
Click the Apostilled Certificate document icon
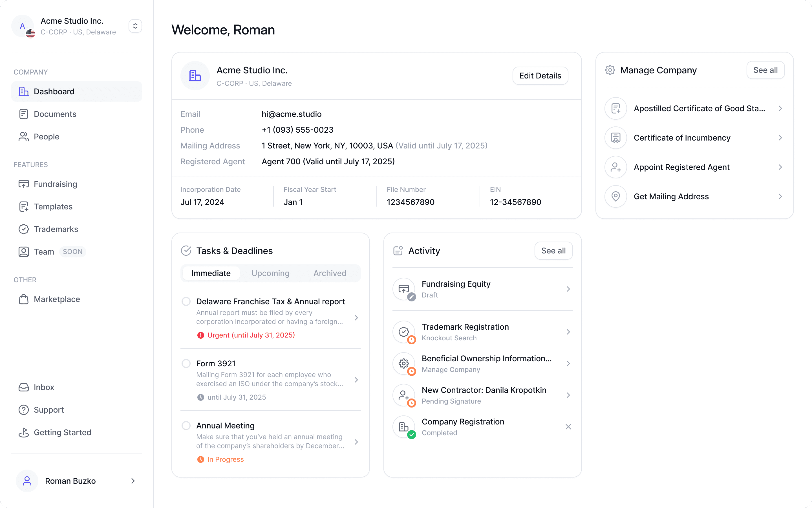click(616, 109)
